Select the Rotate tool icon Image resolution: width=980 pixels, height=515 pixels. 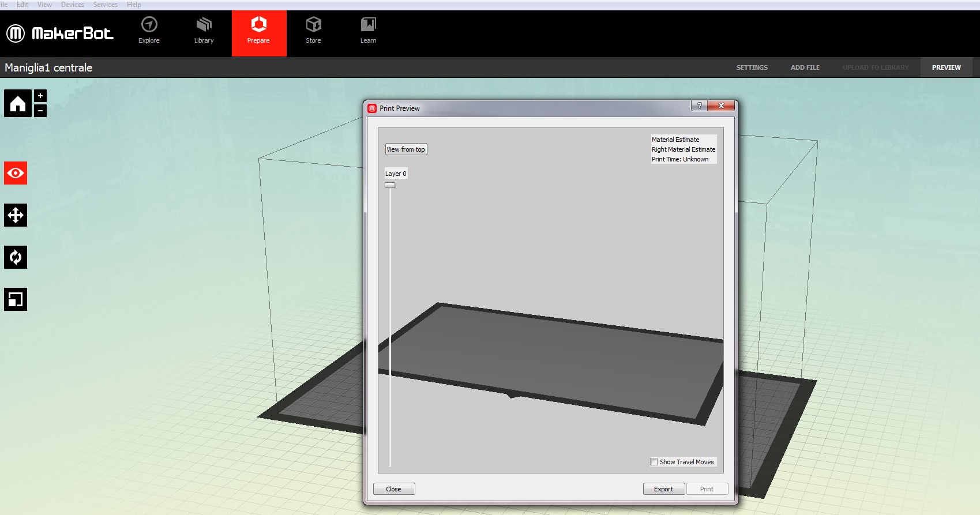[x=16, y=257]
